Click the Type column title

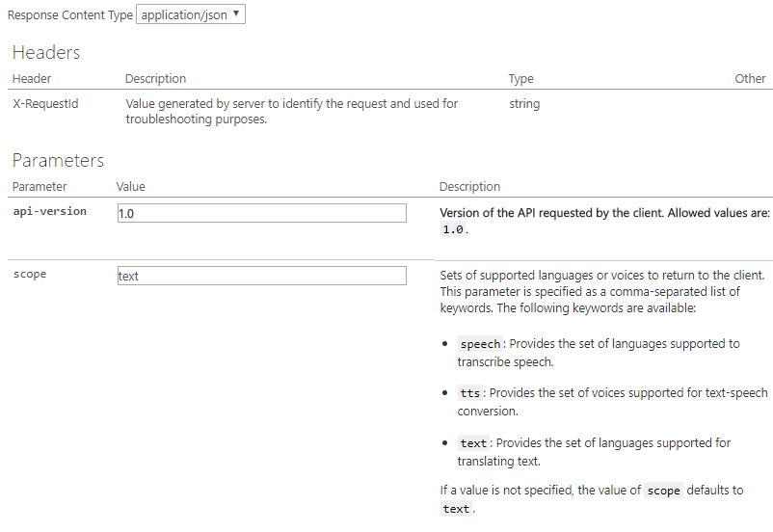pyautogui.click(x=520, y=79)
